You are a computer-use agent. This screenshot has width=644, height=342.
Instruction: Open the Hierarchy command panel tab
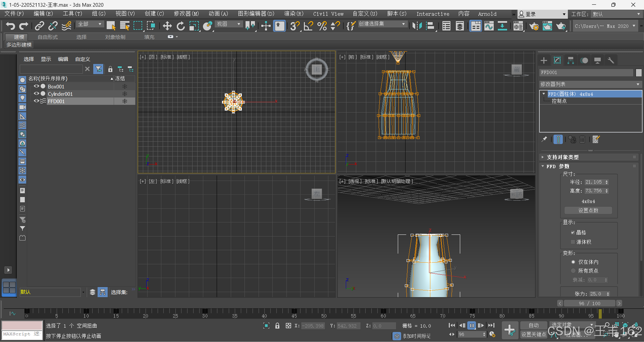pos(571,60)
